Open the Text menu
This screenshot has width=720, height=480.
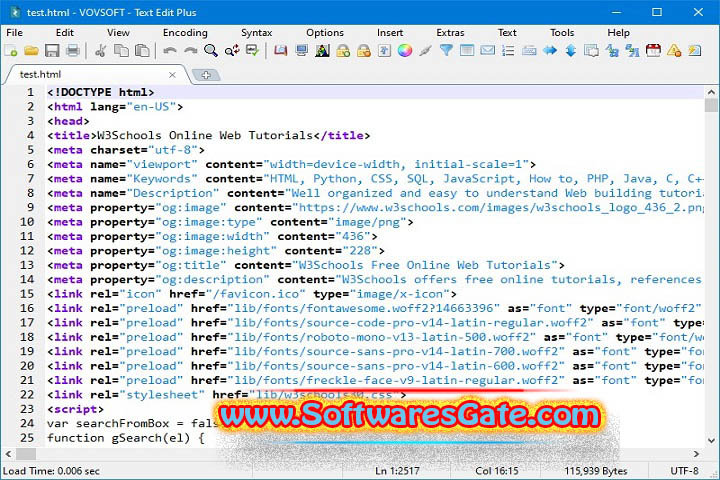tap(507, 33)
